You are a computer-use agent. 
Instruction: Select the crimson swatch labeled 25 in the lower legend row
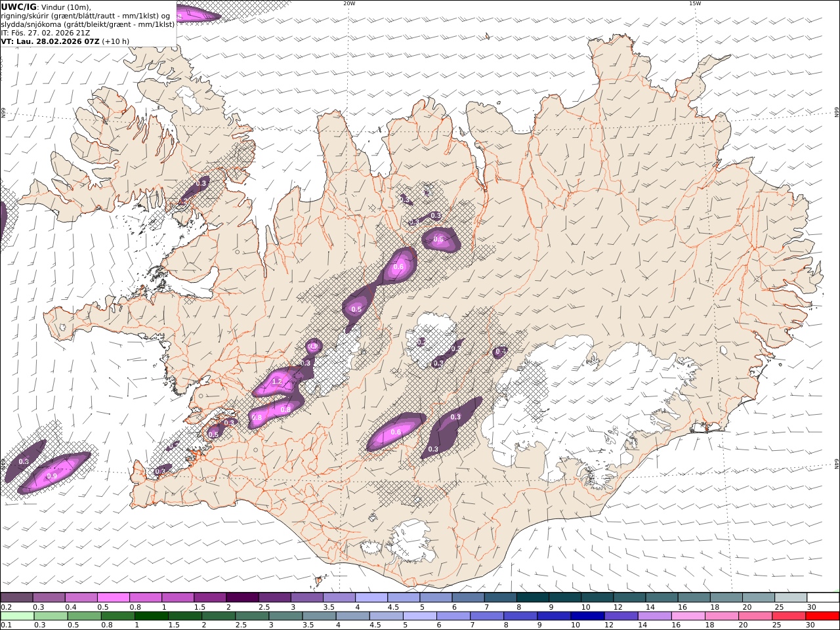(789, 616)
